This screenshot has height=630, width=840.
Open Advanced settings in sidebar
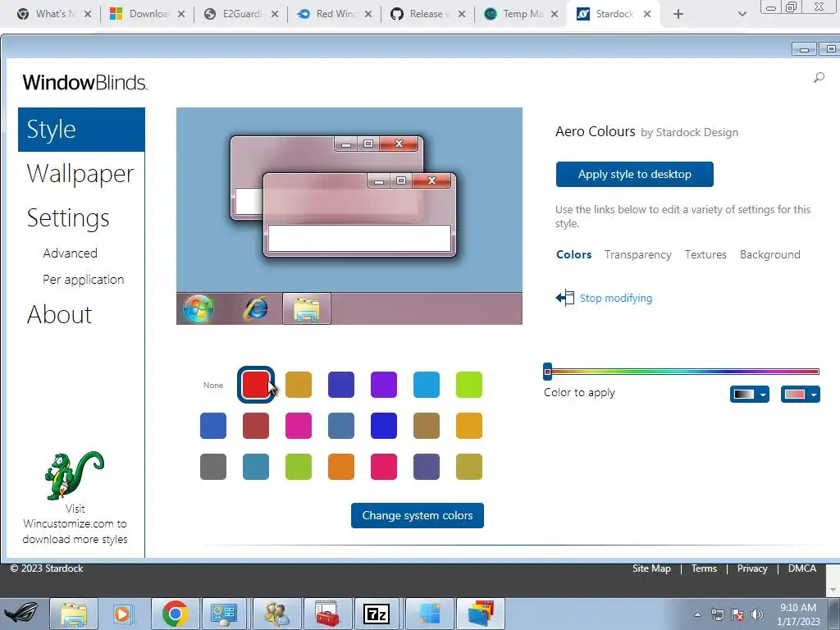(x=71, y=253)
